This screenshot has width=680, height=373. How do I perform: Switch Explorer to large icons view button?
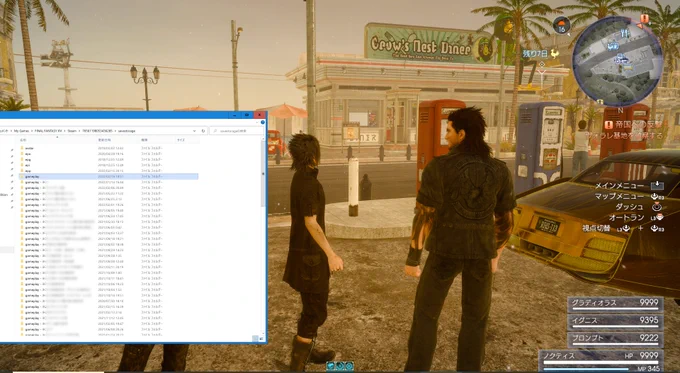[x=262, y=339]
